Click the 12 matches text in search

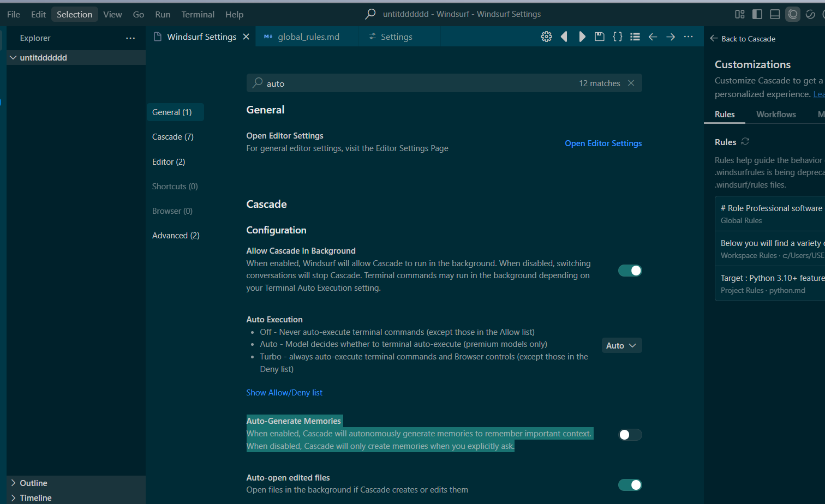coord(600,83)
